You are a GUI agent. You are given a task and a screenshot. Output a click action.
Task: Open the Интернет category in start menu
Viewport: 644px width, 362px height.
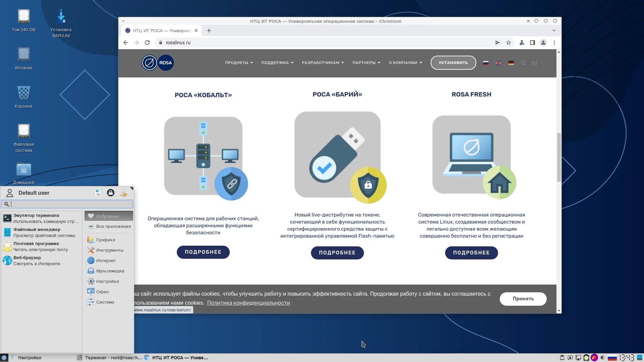tap(106, 260)
